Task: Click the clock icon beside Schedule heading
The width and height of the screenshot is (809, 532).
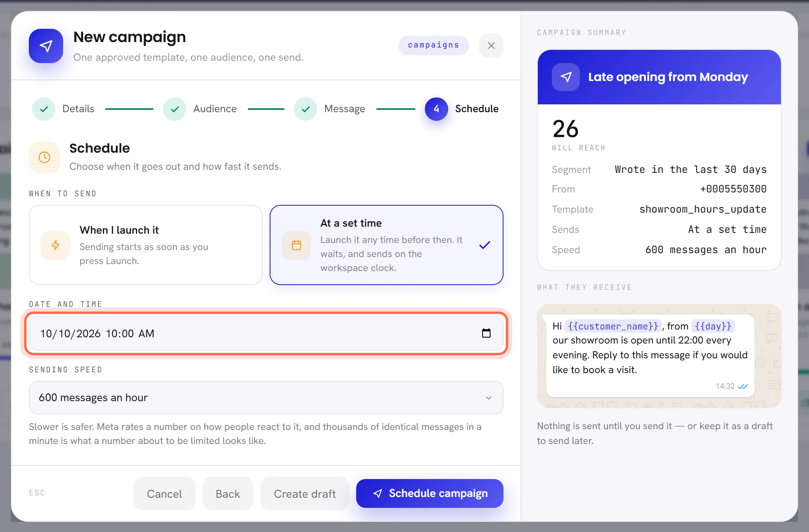Action: coord(44,157)
